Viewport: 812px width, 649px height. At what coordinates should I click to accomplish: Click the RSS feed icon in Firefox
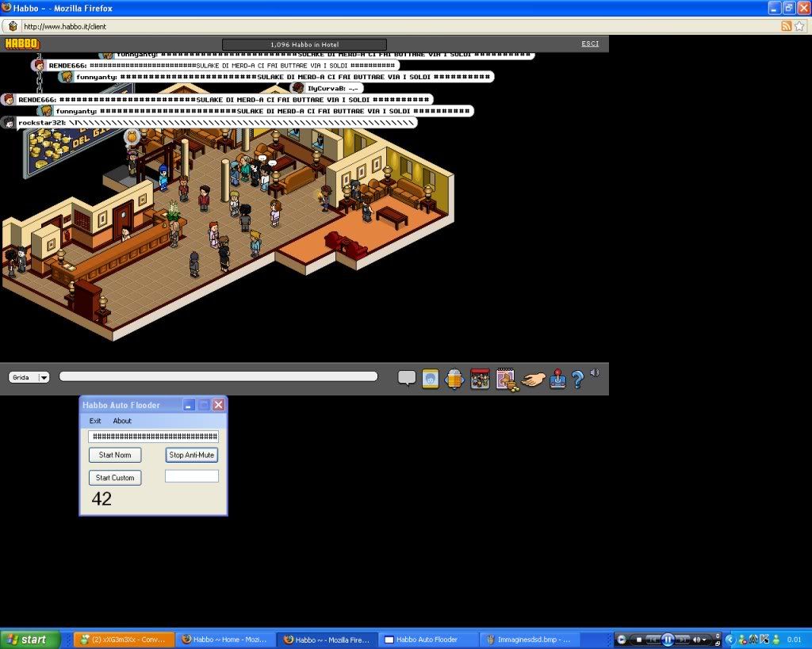786,26
